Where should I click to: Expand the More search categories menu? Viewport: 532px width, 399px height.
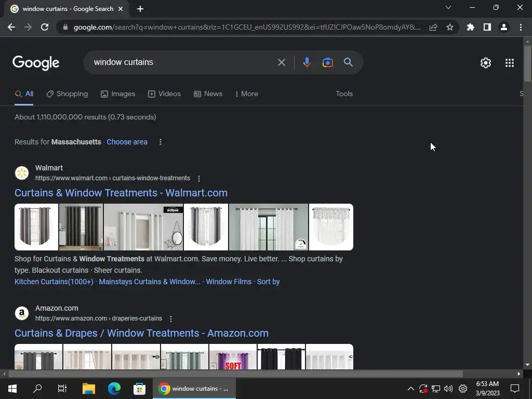[x=247, y=94]
